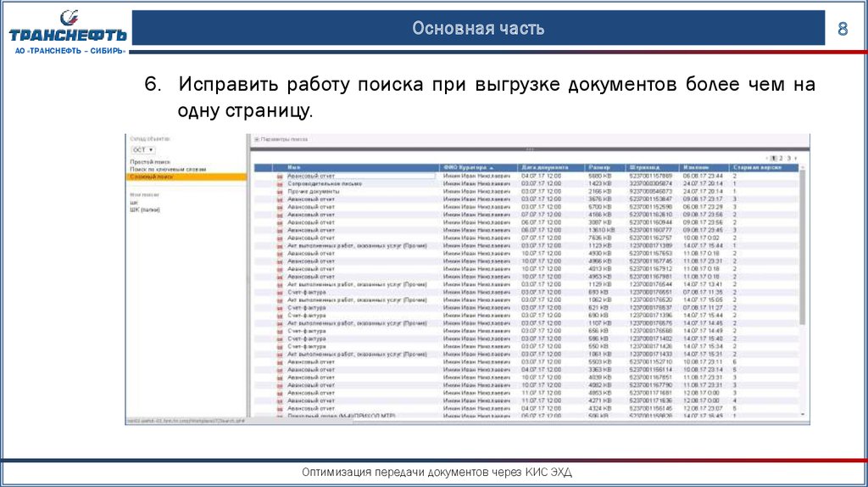Screen dimensions: 868x487
Task: Open the Сопроводительное письмо document
Action: [x=325, y=183]
